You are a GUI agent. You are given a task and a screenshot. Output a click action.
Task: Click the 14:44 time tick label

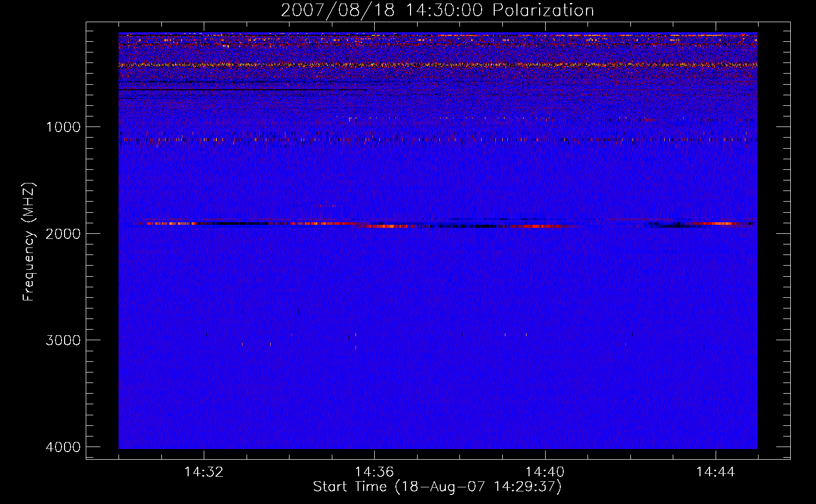(716, 472)
